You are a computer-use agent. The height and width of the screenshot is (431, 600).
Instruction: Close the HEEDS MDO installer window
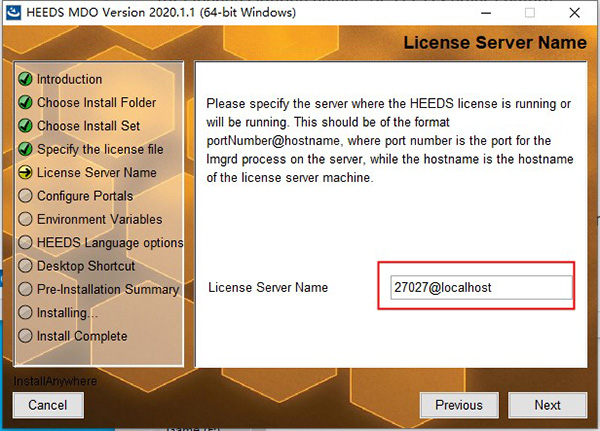click(574, 13)
